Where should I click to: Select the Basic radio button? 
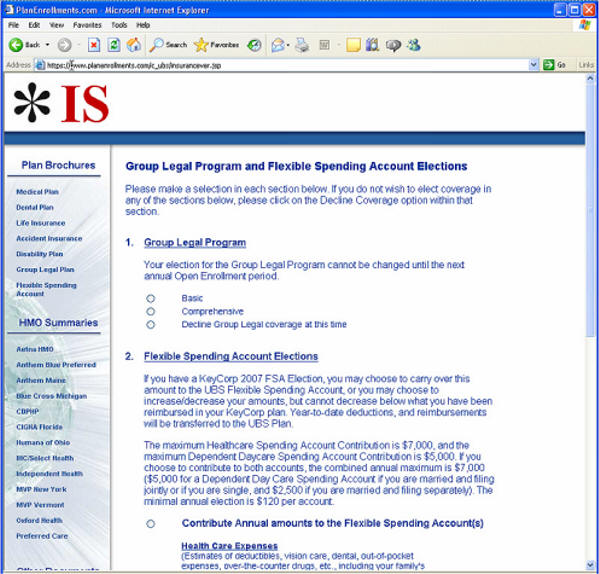click(151, 298)
